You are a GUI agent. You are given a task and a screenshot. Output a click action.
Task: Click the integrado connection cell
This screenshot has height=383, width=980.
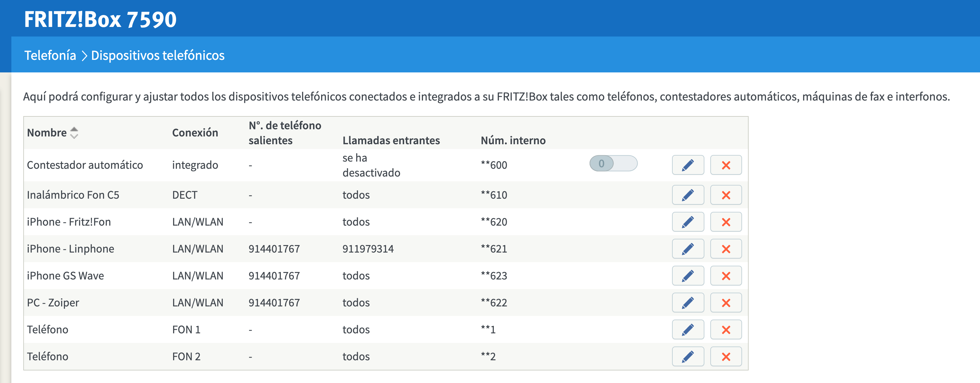tap(195, 165)
